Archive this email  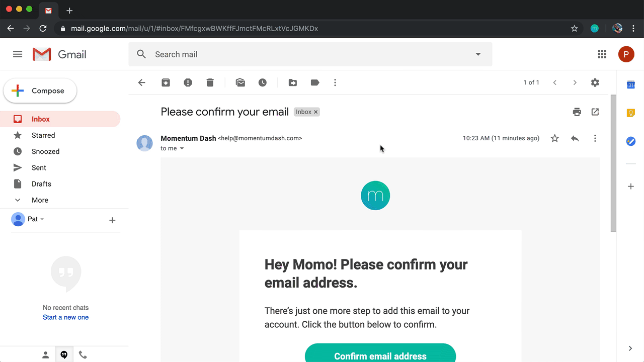tap(166, 82)
